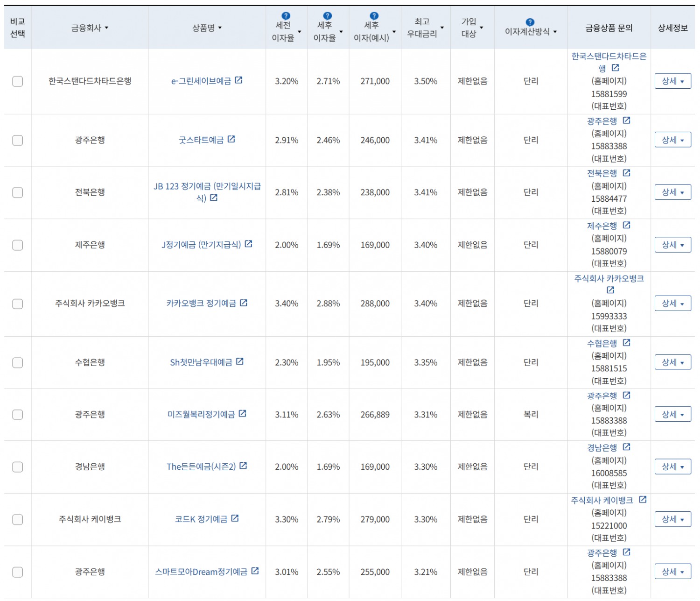The height and width of the screenshot is (601, 700).
Task: Click homepage icon for 주식회사 케이뱅크 inquiry
Action: (x=643, y=500)
